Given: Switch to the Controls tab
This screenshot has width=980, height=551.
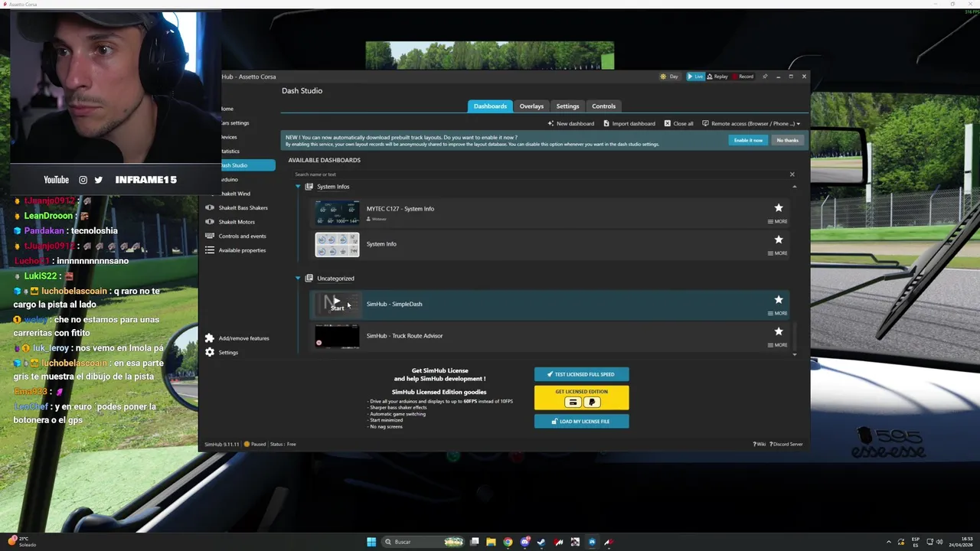Looking at the screenshot, I should tap(603, 106).
